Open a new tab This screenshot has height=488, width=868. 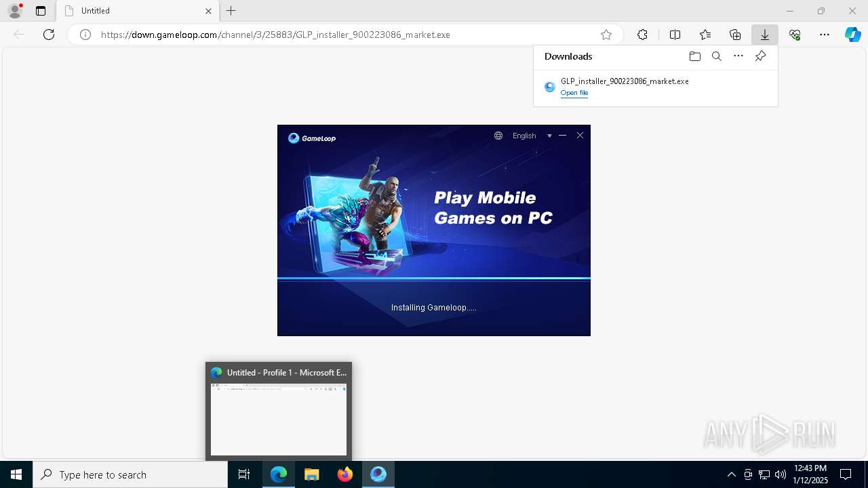(231, 11)
